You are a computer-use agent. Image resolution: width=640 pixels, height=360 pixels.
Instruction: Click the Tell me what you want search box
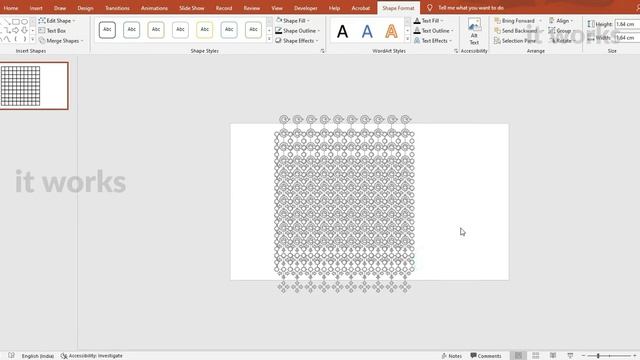(471, 8)
